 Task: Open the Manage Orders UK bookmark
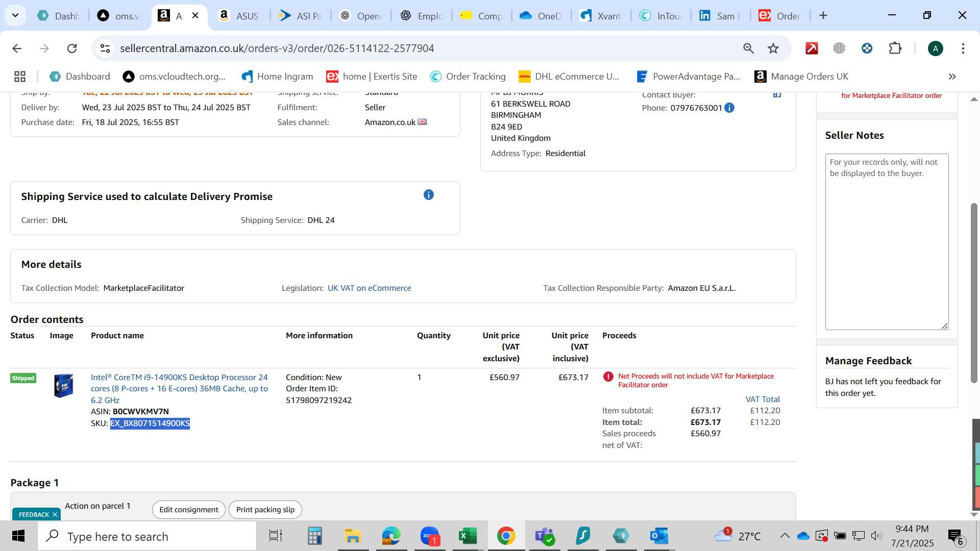click(x=801, y=77)
